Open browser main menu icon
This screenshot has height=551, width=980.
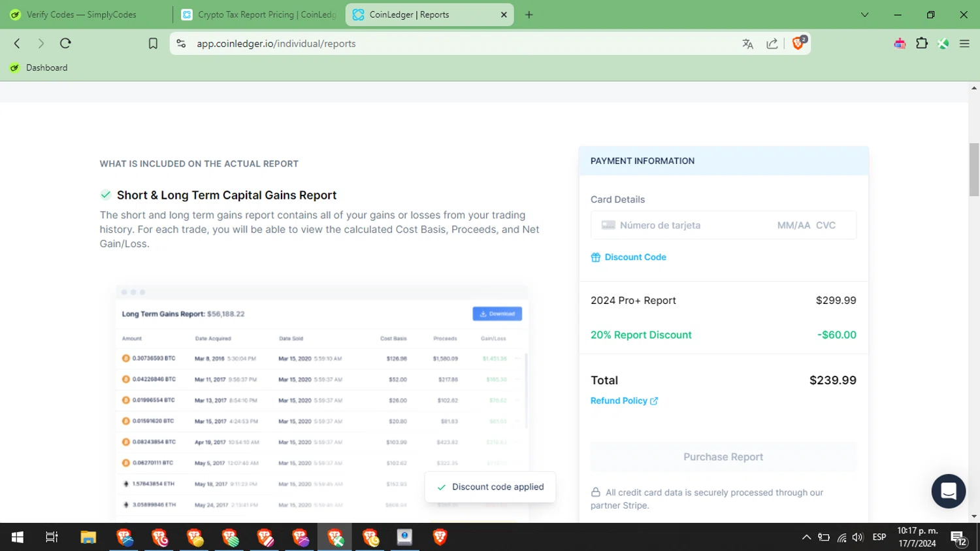[964, 44]
